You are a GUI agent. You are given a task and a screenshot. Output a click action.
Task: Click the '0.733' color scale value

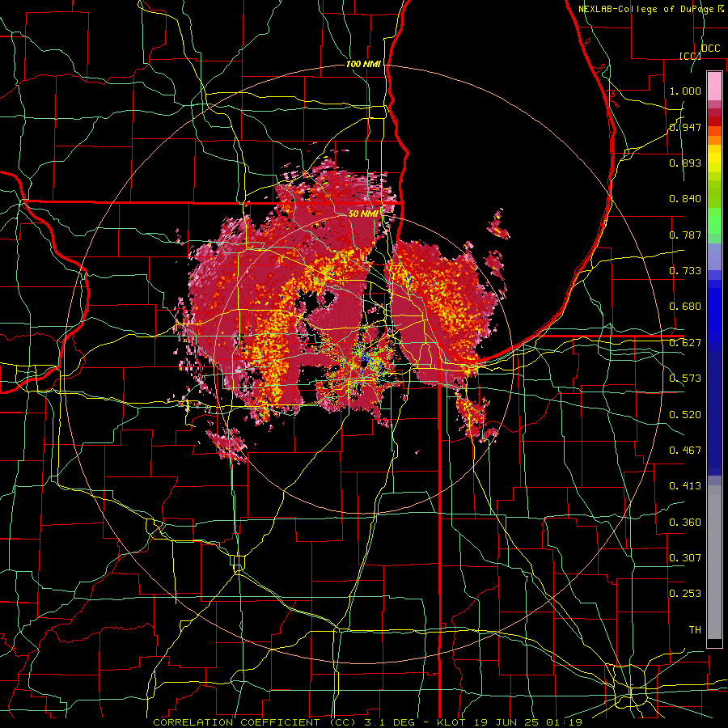(685, 271)
